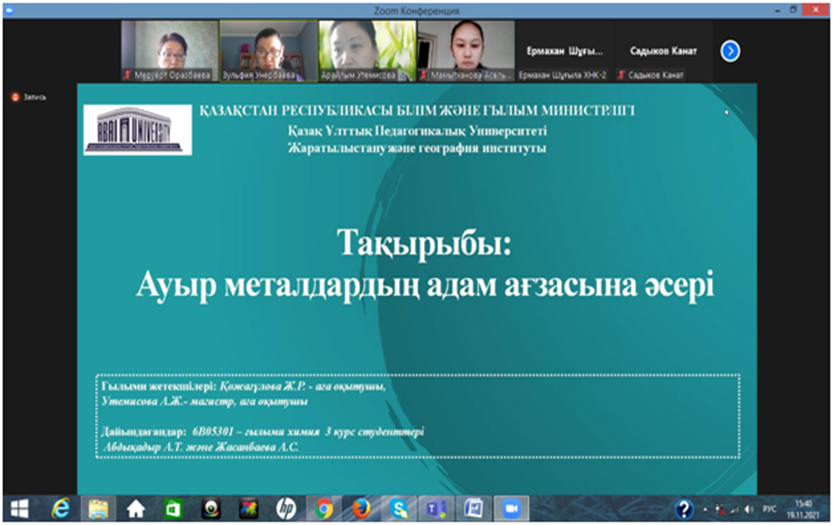
Task: Select Ермахан Шуғыла participant tile
Action: click(x=566, y=51)
